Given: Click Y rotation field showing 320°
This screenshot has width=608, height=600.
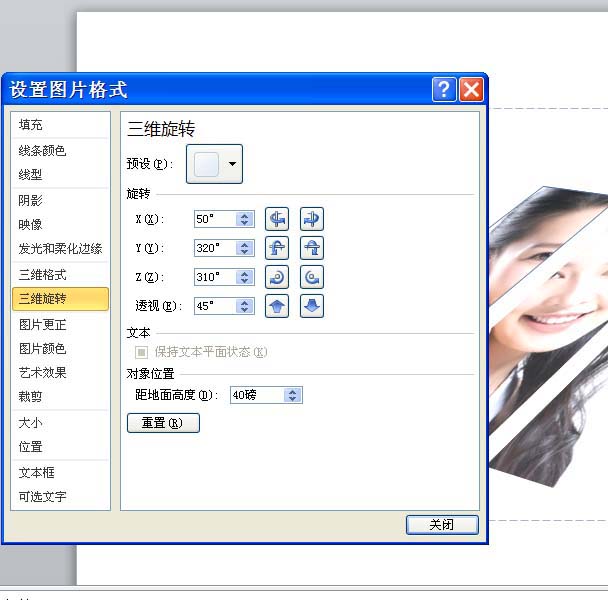Looking at the screenshot, I should click(x=224, y=248).
